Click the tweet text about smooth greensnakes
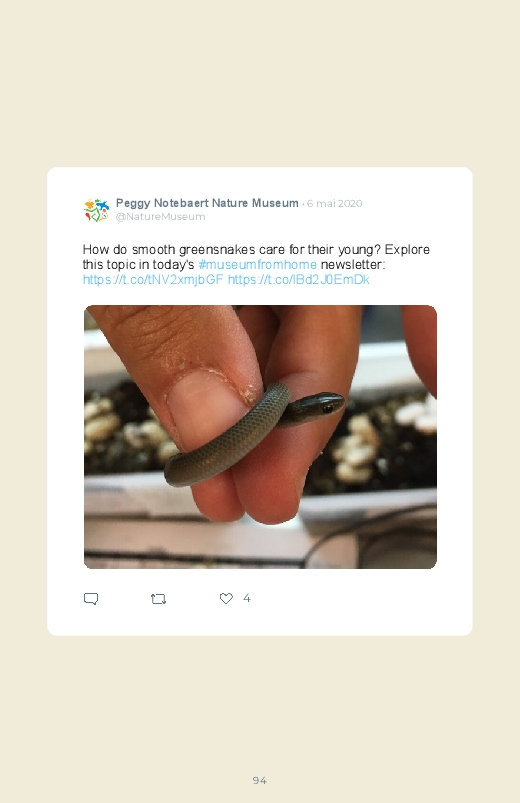 pos(256,264)
